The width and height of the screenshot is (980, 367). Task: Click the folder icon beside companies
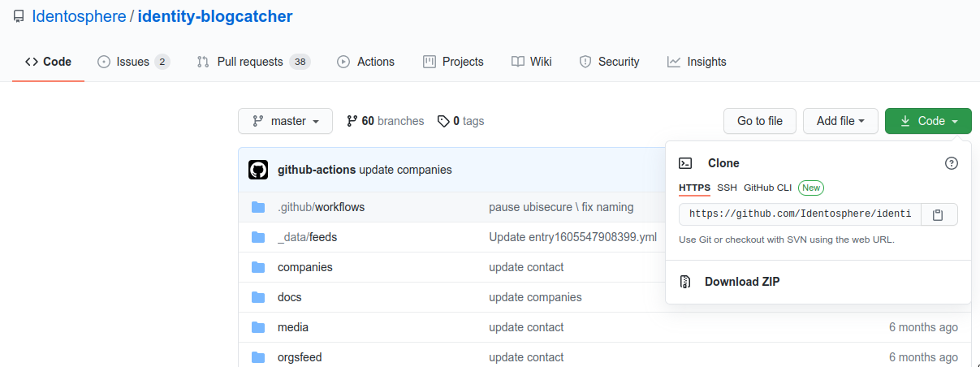(x=258, y=267)
